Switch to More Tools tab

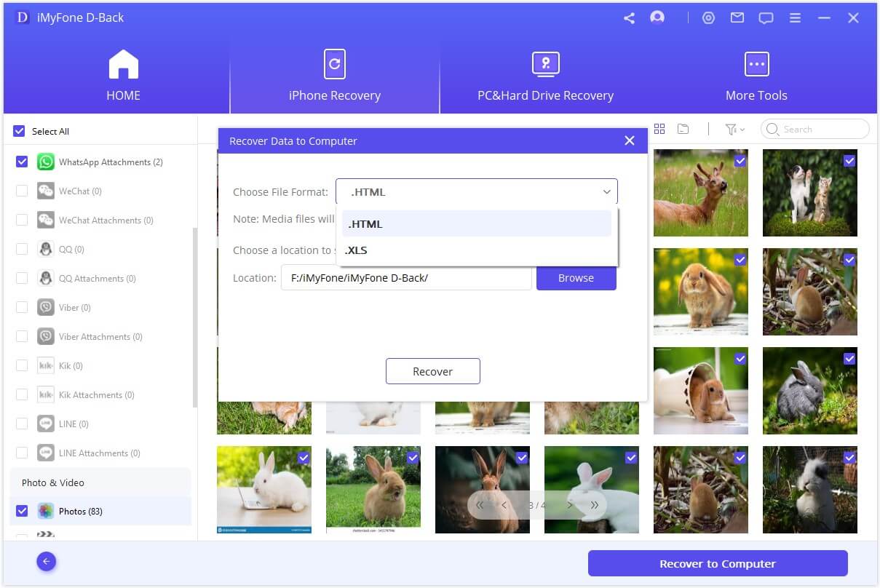click(756, 76)
